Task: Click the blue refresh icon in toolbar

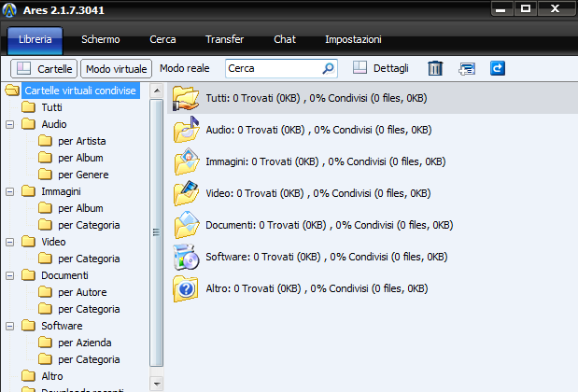Action: point(498,68)
